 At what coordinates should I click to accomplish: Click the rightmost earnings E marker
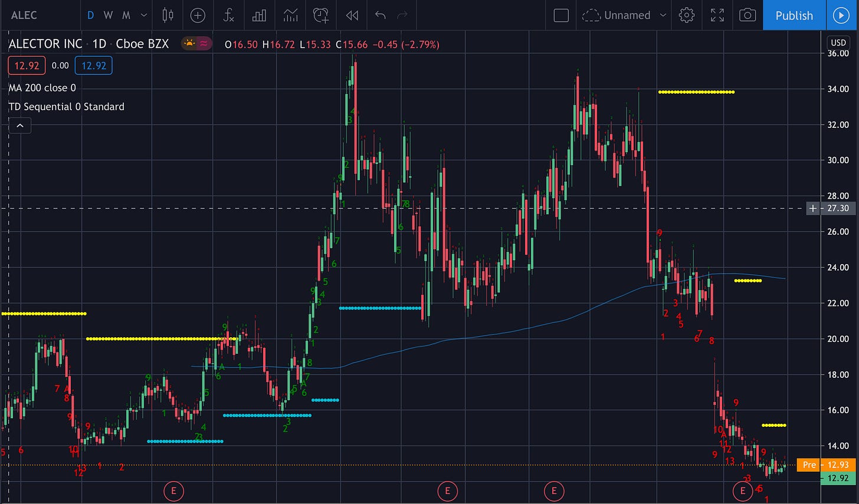click(x=743, y=490)
